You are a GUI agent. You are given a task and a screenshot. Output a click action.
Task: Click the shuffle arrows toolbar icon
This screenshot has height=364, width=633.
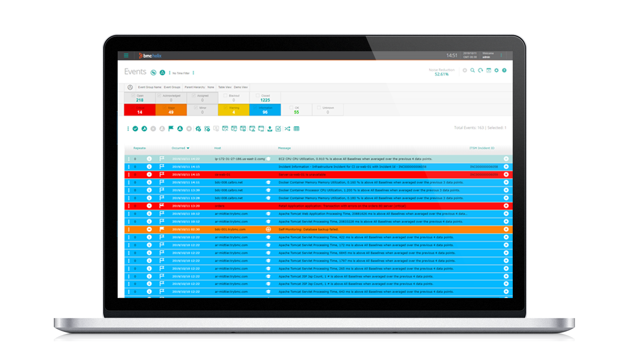click(x=287, y=128)
